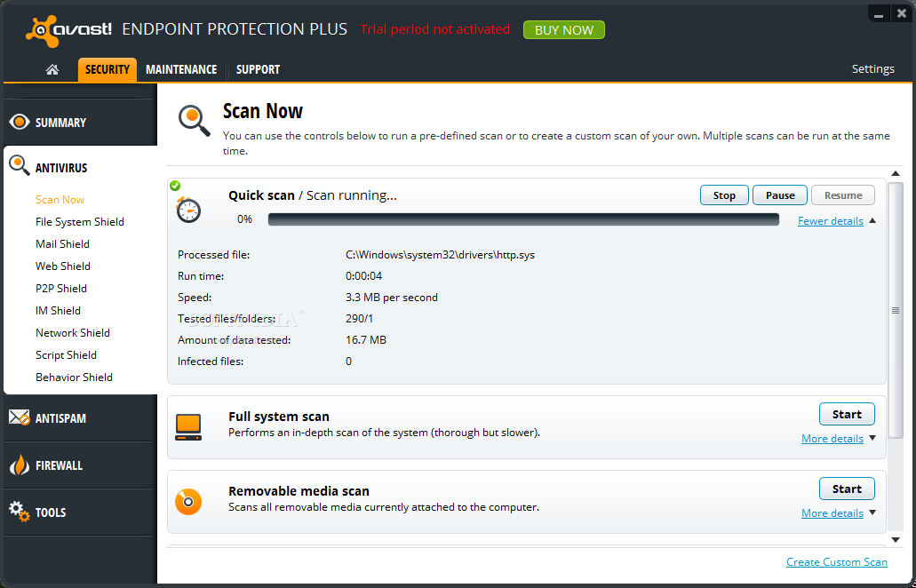Open P2P Shield
This screenshot has height=588, width=916.
tap(60, 289)
